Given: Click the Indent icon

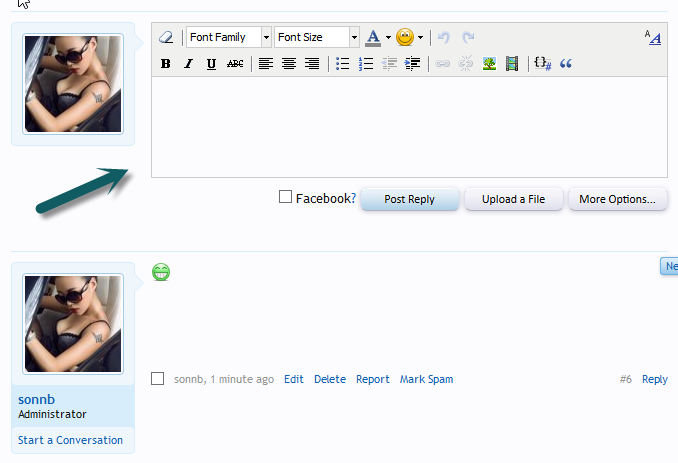Looking at the screenshot, I should (412, 64).
